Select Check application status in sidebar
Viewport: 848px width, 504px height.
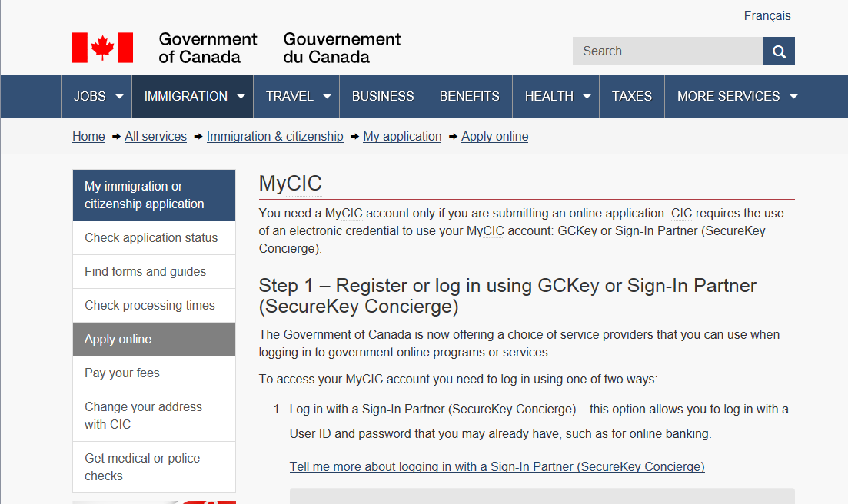(154, 237)
